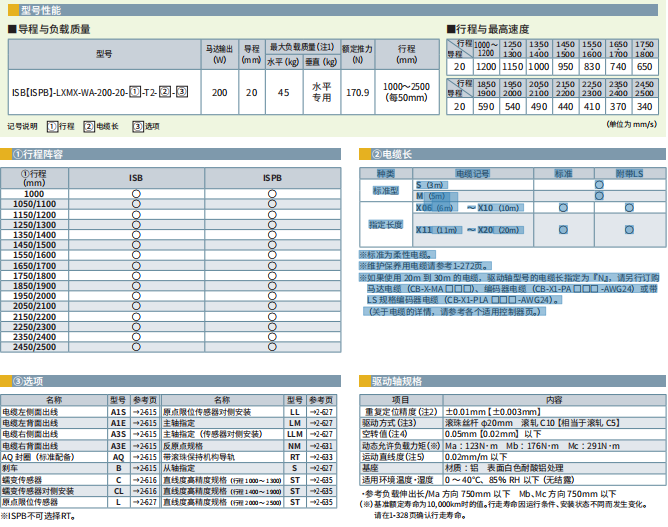Image resolution: width=668 pixels, height=527 pixels.
Task: Click the 导程与负载质量 subheading
Action: click(49, 29)
